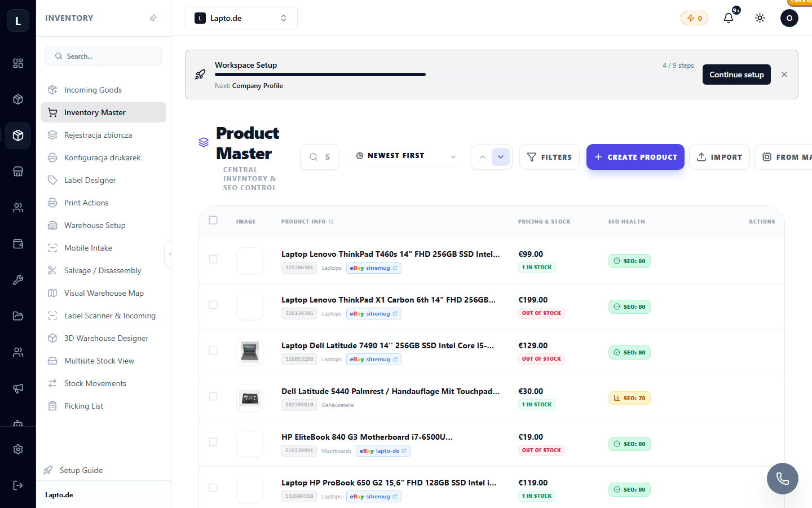This screenshot has height=508, width=812.
Task: Click OUT OF STOCK badge for Dell Latitude 7490
Action: tap(541, 359)
